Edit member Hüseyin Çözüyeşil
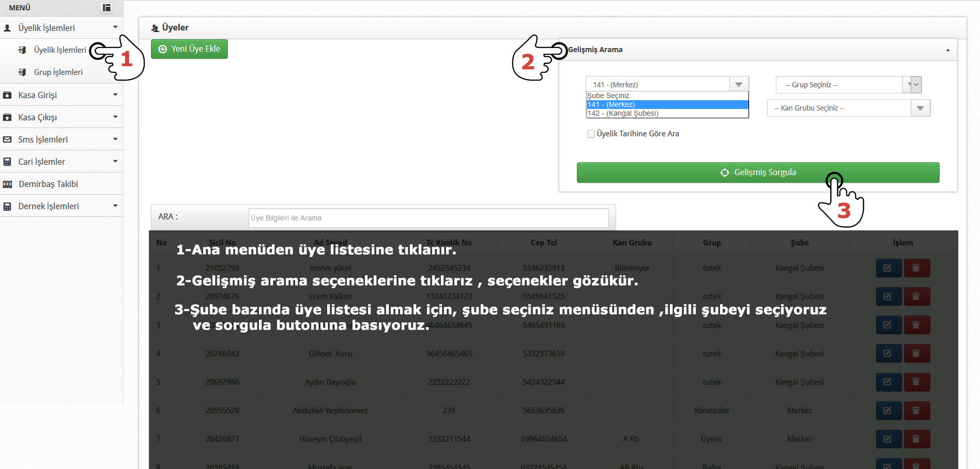 tap(889, 439)
